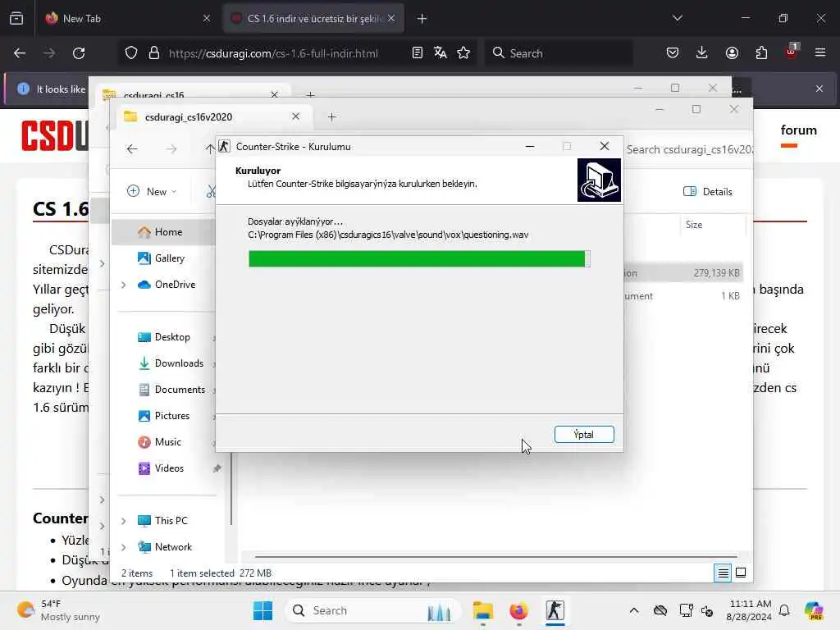Open Home in File Explorer sidebar
This screenshot has height=630, width=840.
click(x=168, y=232)
